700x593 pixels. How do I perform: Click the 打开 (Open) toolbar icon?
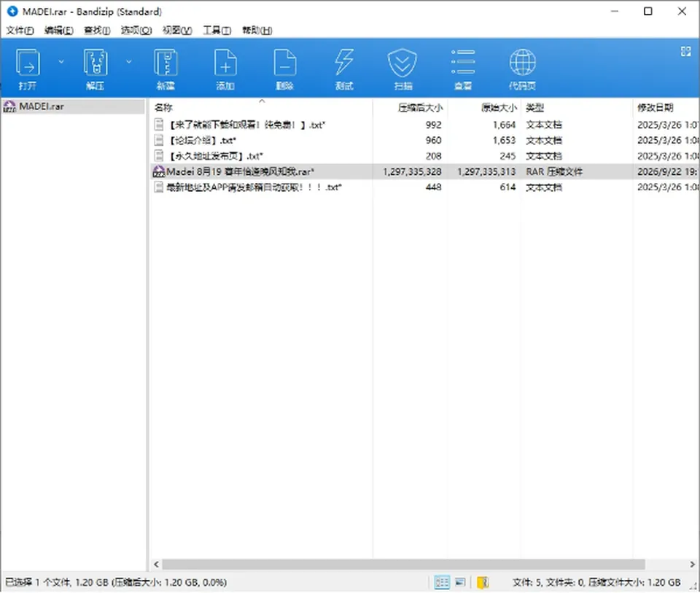pyautogui.click(x=28, y=63)
